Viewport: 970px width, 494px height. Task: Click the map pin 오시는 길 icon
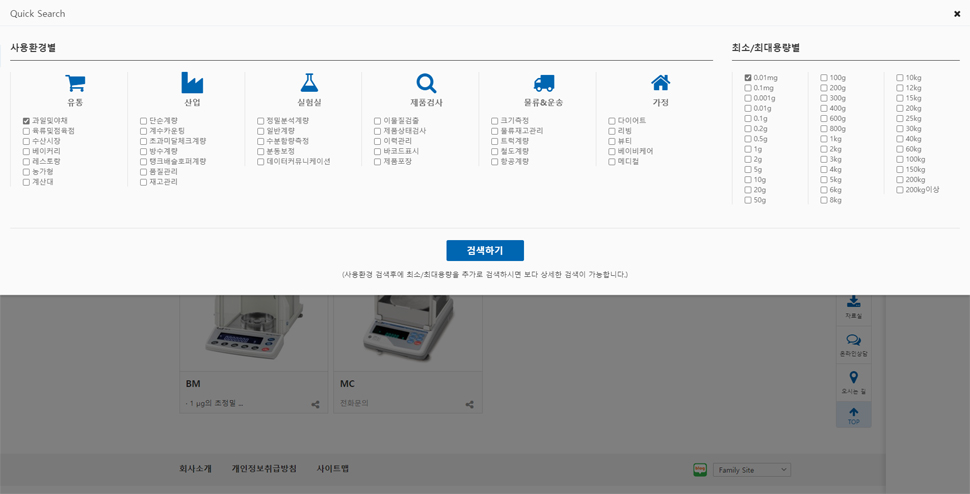click(x=853, y=378)
